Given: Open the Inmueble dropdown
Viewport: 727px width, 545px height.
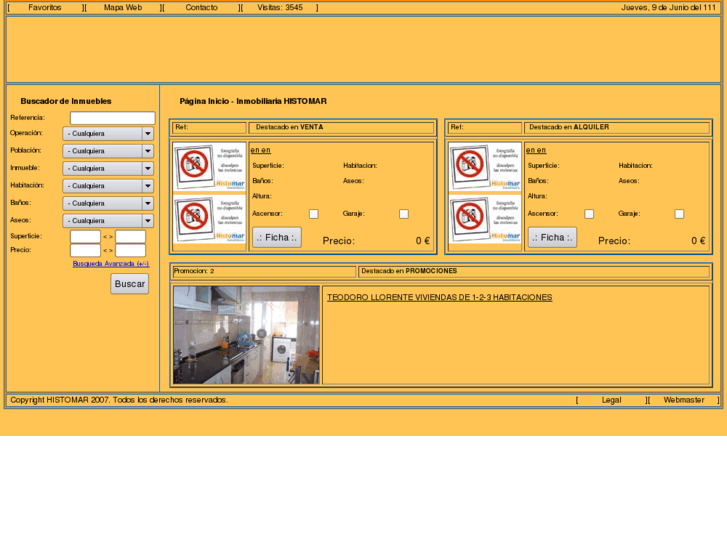Looking at the screenshot, I should 108,168.
